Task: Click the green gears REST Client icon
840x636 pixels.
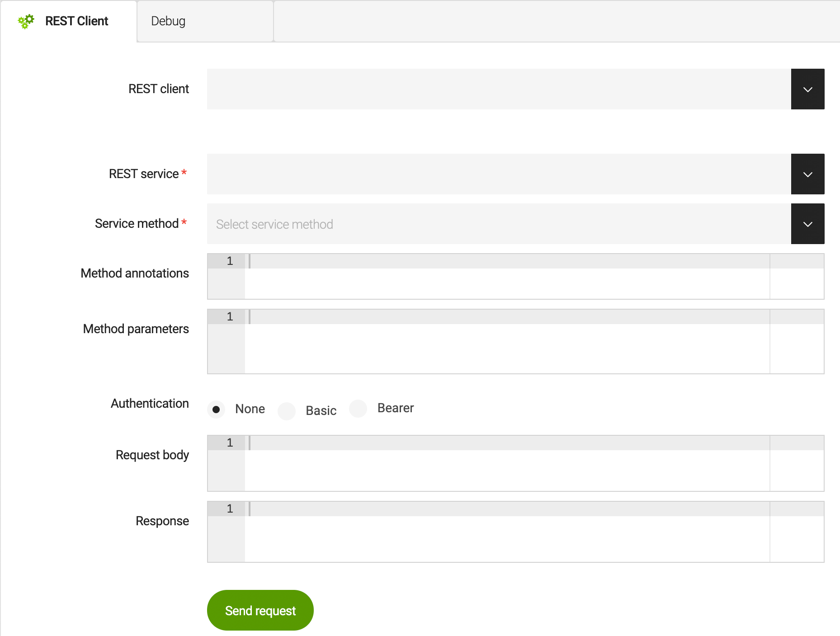Action: point(26,21)
